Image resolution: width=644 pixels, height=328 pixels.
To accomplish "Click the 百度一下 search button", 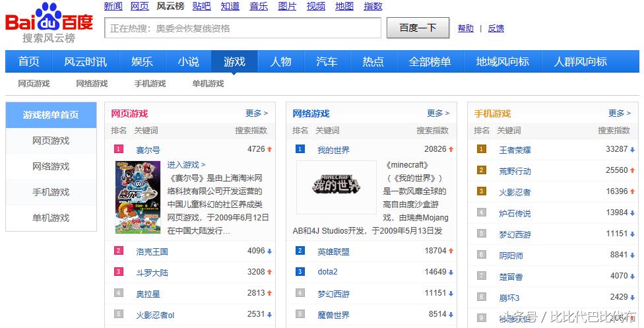I will point(418,28).
